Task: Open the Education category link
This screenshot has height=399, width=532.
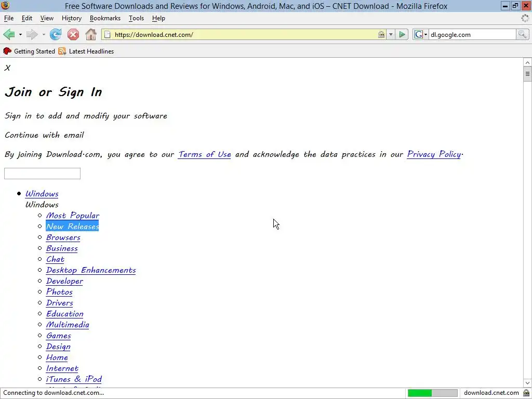Action: (x=65, y=314)
